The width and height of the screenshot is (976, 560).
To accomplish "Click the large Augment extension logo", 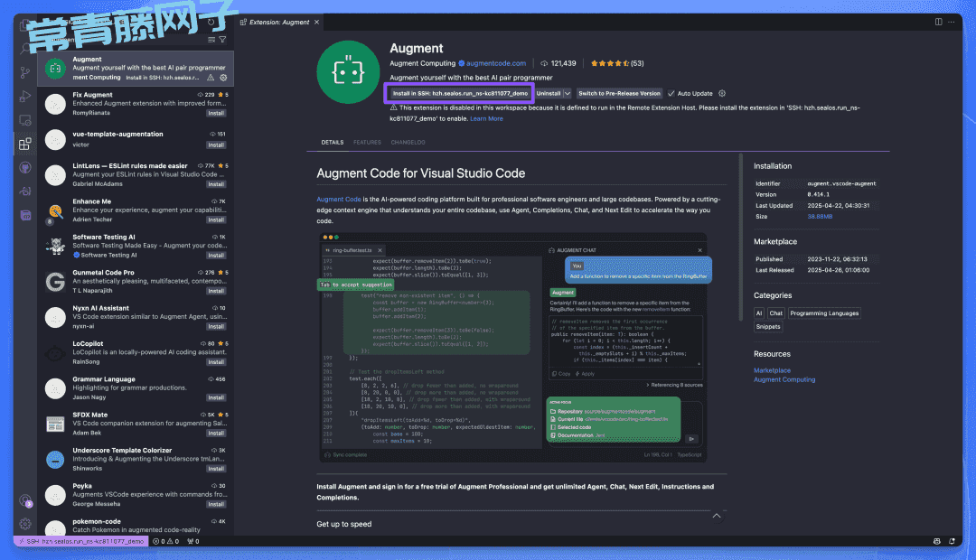I will click(348, 72).
